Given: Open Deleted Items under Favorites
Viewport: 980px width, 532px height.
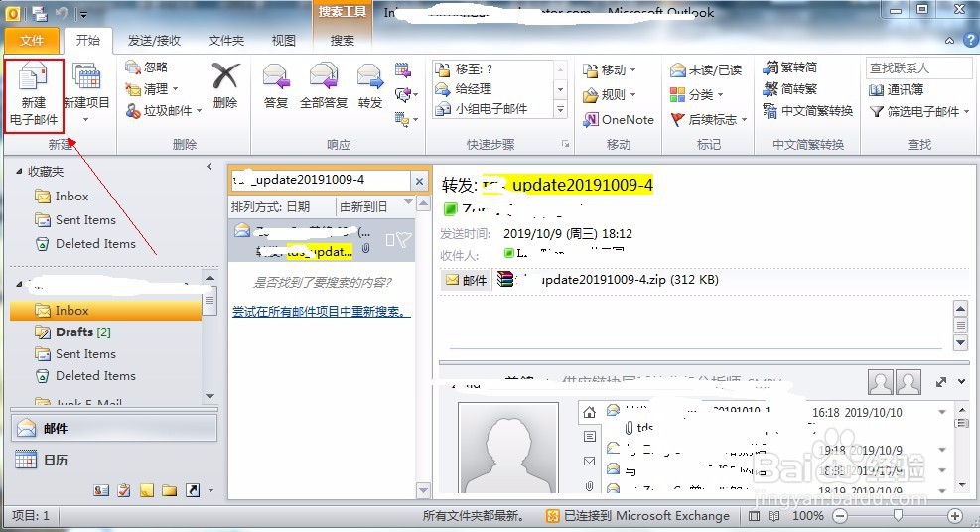Looking at the screenshot, I should pos(85,243).
